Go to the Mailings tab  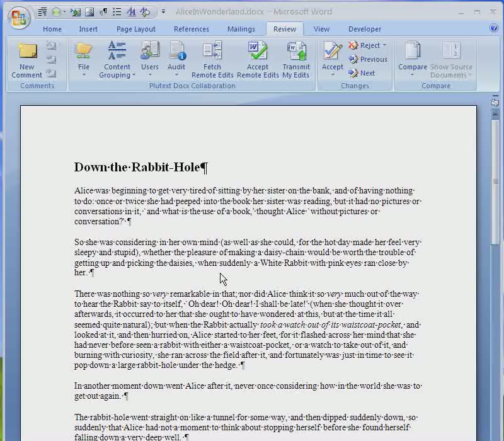pyautogui.click(x=241, y=29)
